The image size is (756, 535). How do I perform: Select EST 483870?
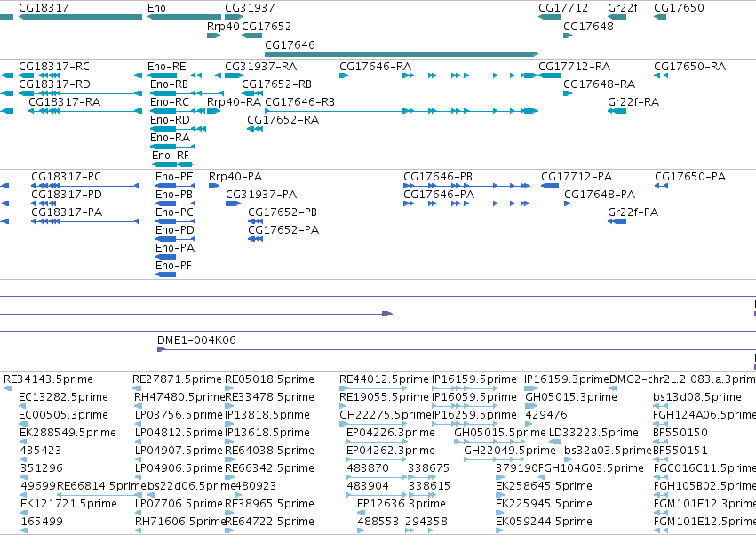point(368,468)
